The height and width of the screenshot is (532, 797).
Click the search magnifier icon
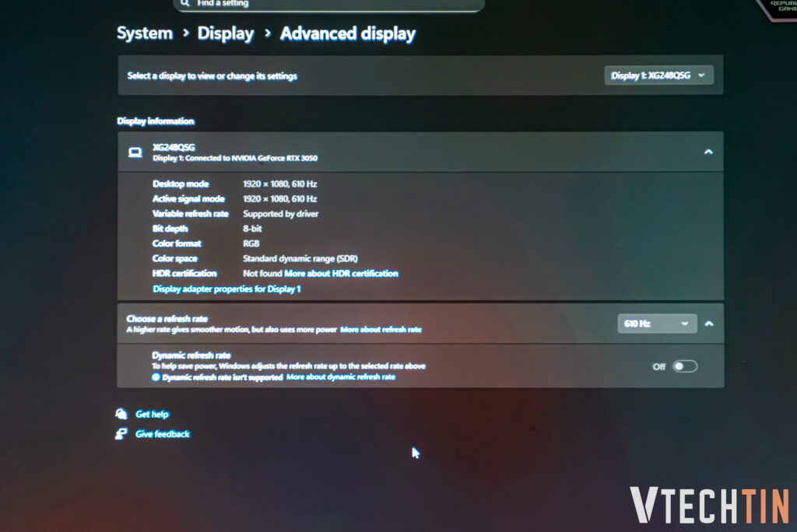[x=184, y=3]
